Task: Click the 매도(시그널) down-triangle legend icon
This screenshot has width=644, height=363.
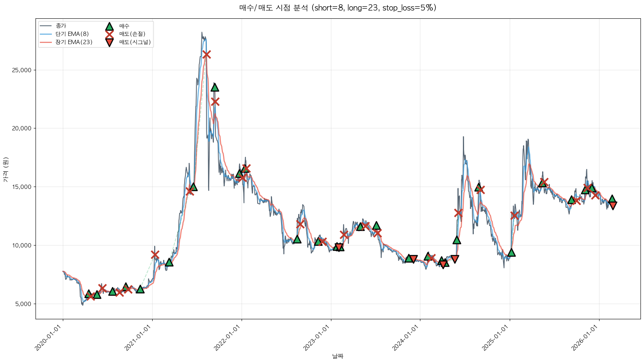Action: [109, 43]
